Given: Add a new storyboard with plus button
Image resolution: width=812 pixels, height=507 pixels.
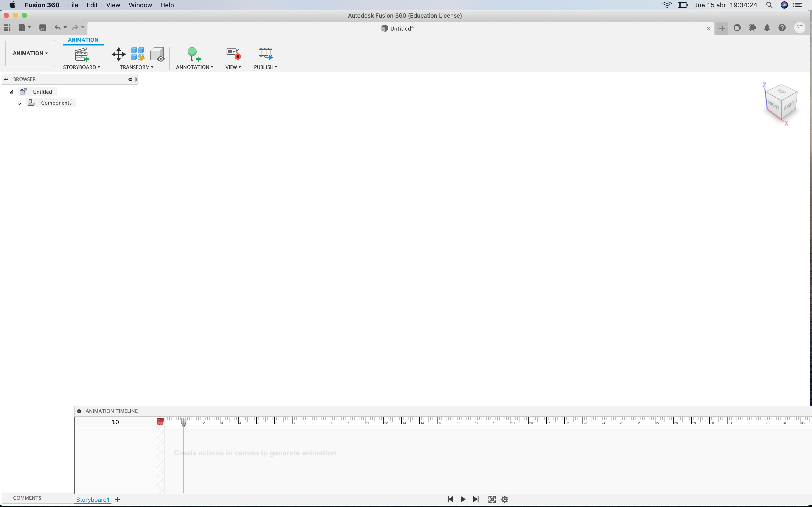Looking at the screenshot, I should [117, 499].
